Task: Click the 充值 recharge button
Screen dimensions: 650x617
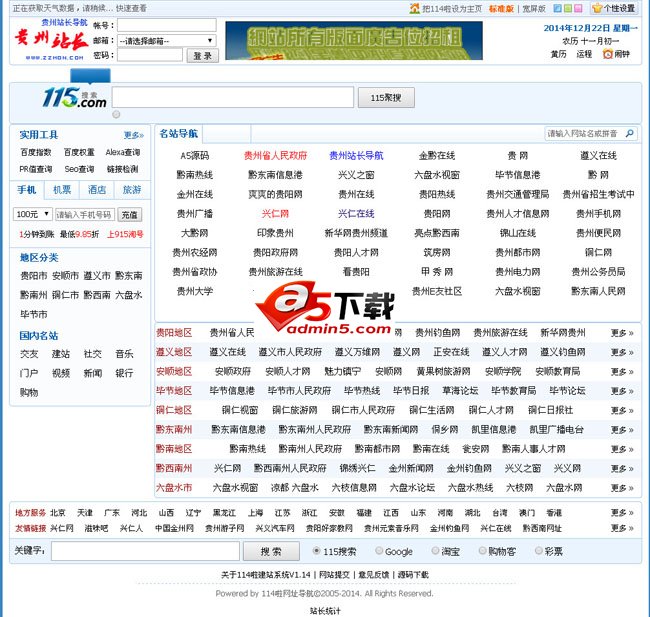Action: tap(130, 214)
